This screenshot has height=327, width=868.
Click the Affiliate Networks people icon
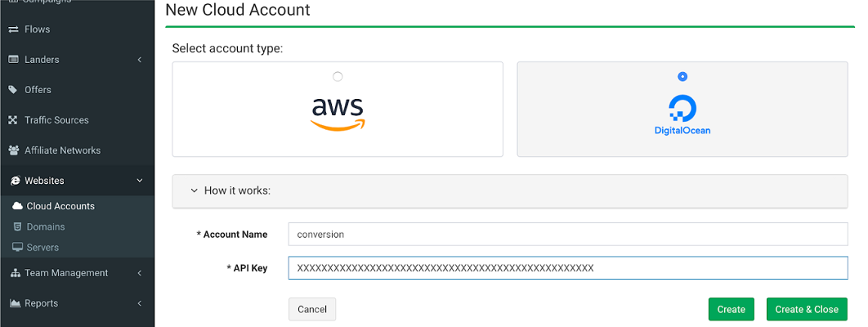(14, 150)
